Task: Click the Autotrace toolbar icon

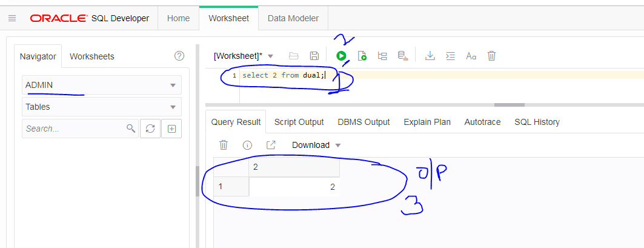Action: pyautogui.click(x=403, y=56)
